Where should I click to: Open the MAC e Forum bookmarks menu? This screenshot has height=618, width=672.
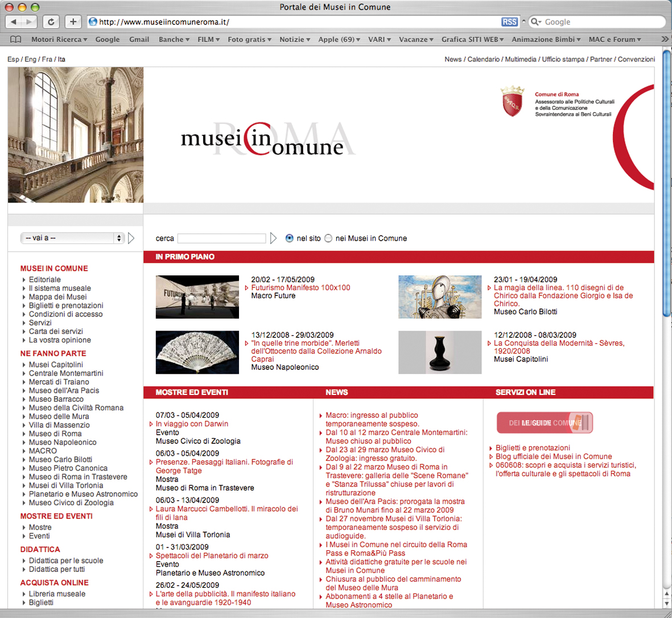tap(615, 39)
